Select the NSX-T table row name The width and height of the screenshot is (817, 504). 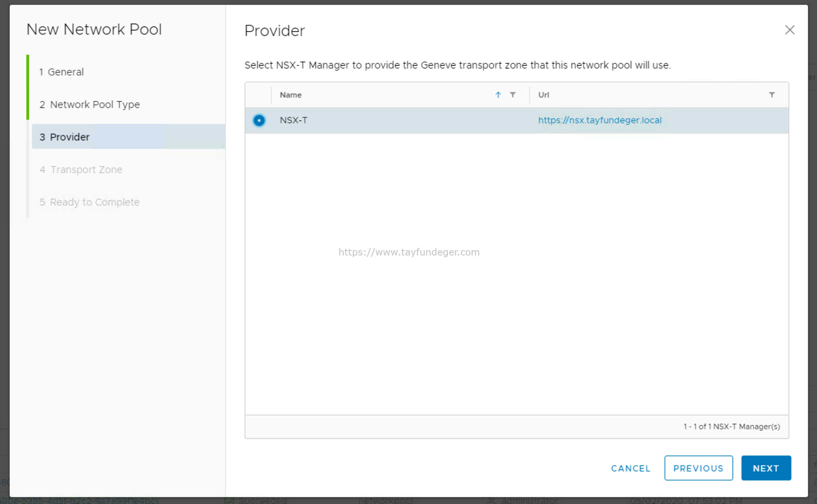pyautogui.click(x=293, y=120)
